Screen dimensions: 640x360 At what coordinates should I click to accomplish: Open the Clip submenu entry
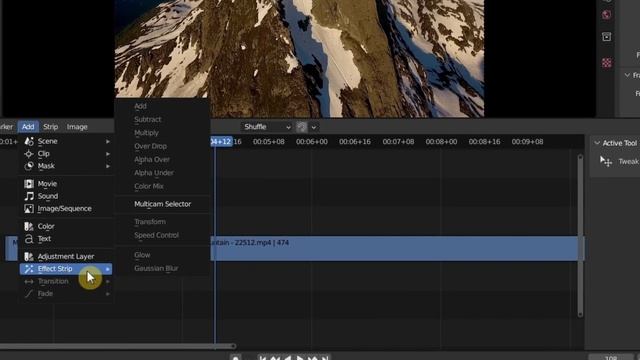click(67, 154)
